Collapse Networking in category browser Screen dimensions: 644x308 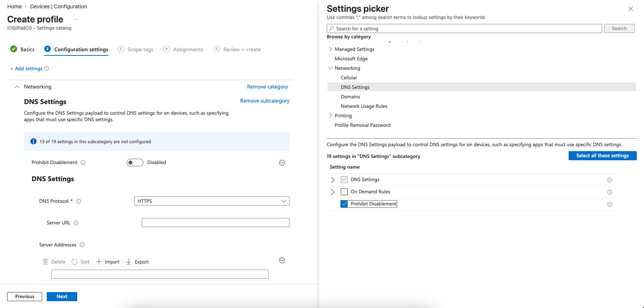point(330,68)
